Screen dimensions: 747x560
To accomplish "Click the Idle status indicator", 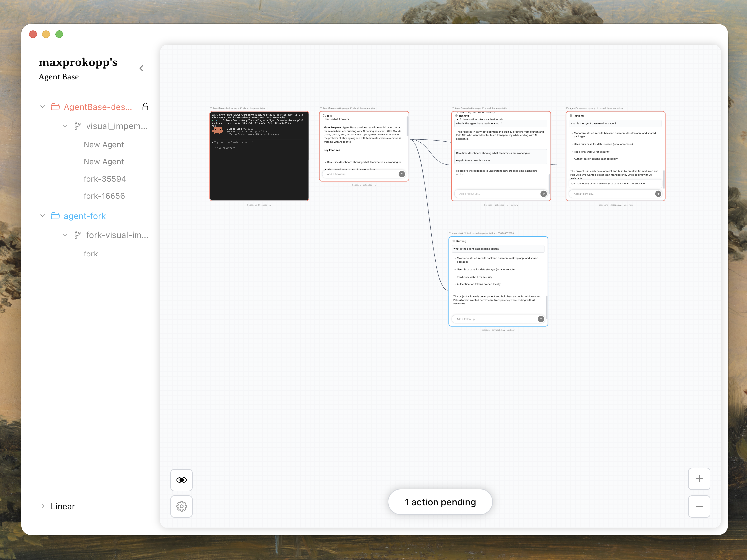I will click(x=327, y=116).
